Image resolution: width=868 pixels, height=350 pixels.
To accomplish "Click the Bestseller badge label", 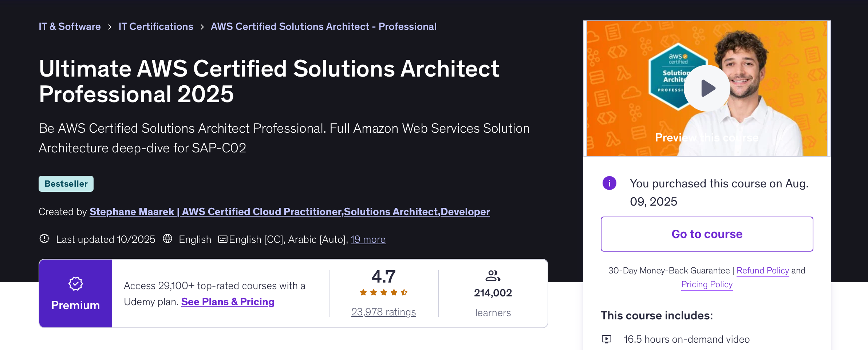I will coord(66,183).
